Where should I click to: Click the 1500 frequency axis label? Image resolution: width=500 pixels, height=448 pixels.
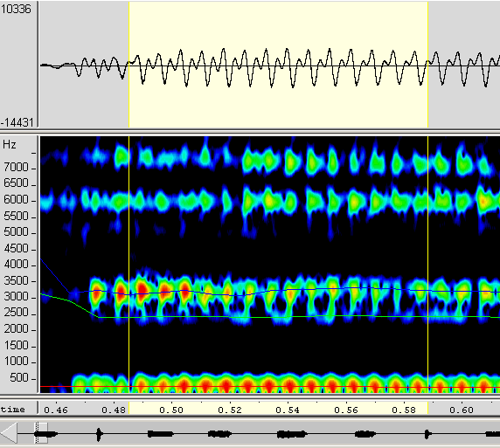tap(16, 346)
